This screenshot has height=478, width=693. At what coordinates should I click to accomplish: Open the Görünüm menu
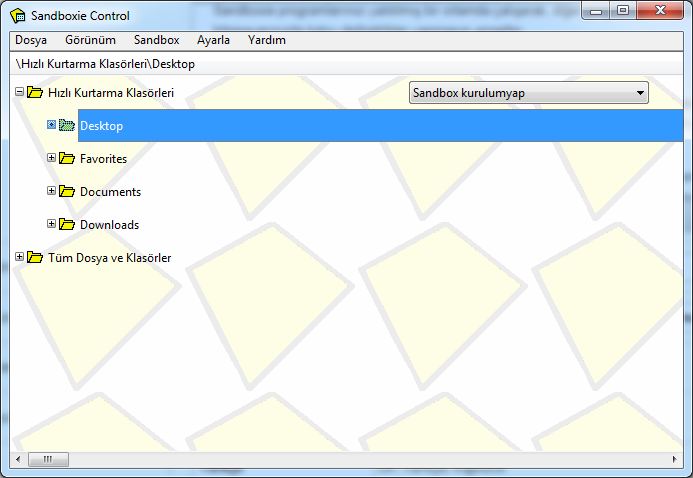90,40
